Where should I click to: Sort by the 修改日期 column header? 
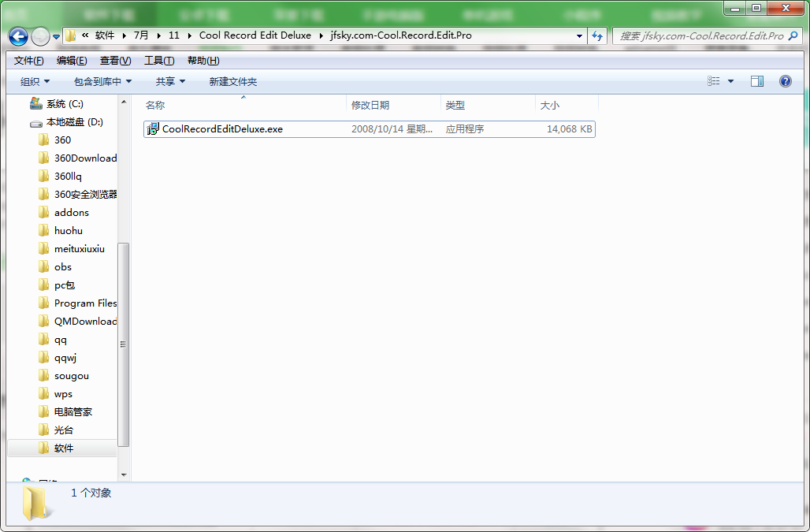[x=393, y=105]
